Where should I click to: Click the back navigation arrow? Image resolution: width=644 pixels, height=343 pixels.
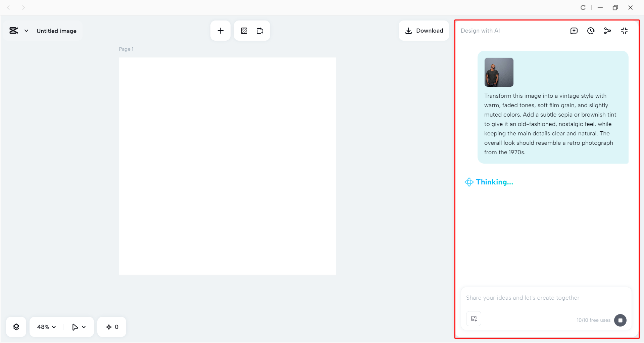pyautogui.click(x=9, y=7)
